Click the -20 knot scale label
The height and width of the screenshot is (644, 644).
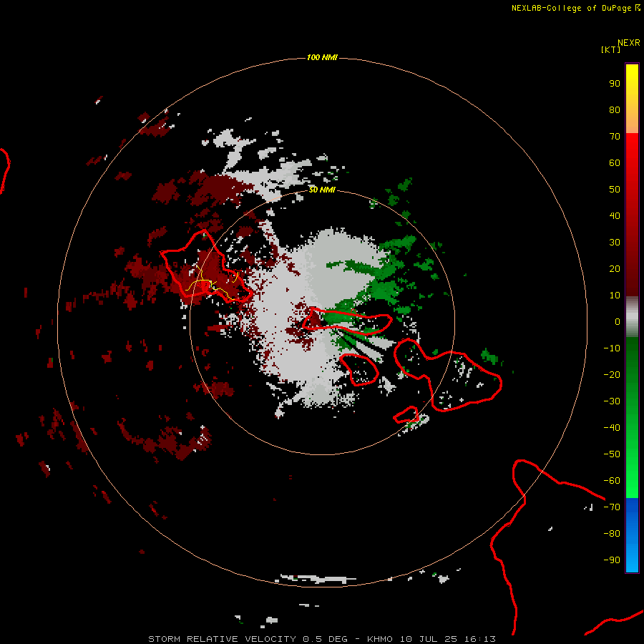click(612, 374)
